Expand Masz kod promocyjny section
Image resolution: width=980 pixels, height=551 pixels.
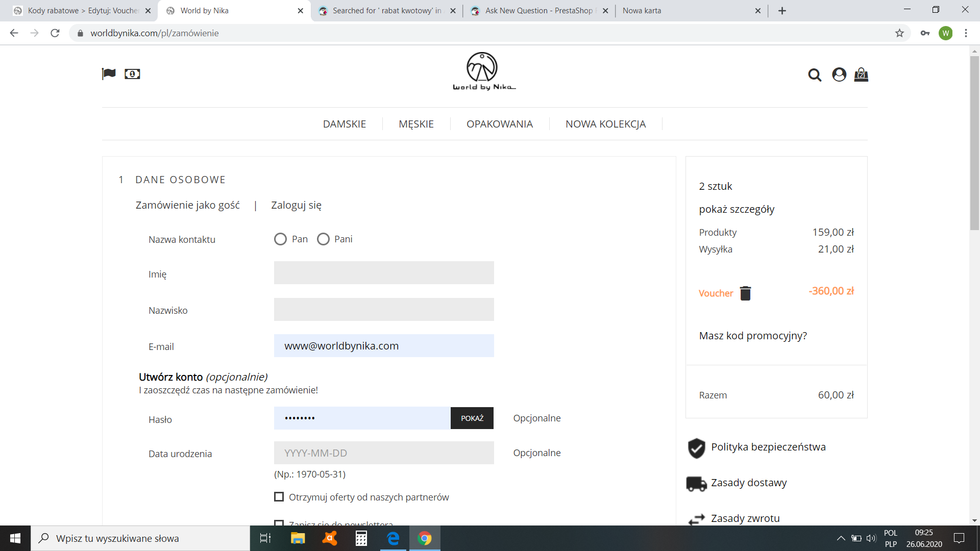753,336
